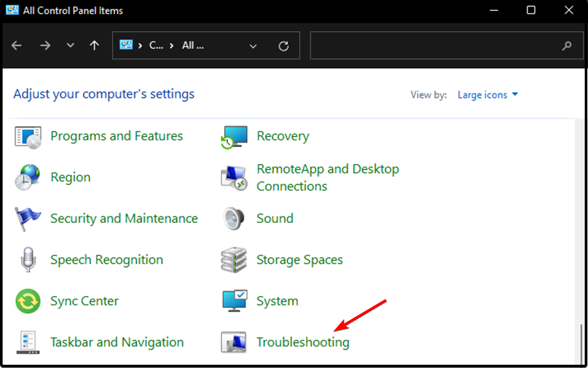Click the System monitor icon
Viewport: 588px width, 368px height.
click(x=233, y=301)
